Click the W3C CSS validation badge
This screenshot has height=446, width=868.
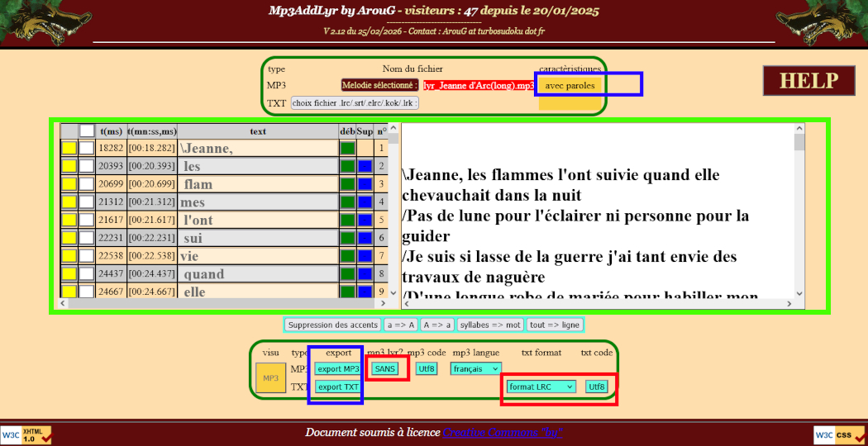(840, 434)
